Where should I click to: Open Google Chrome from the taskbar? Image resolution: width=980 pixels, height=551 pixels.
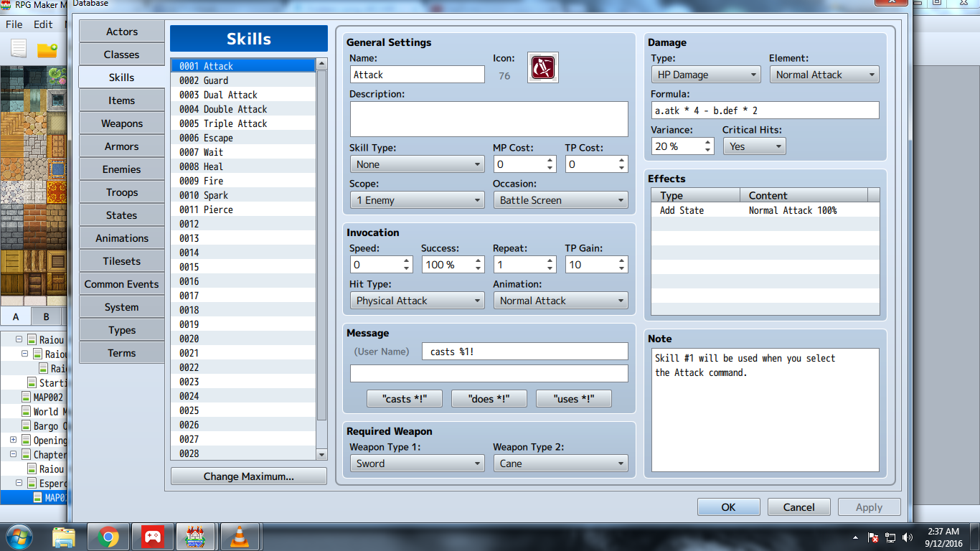[108, 537]
